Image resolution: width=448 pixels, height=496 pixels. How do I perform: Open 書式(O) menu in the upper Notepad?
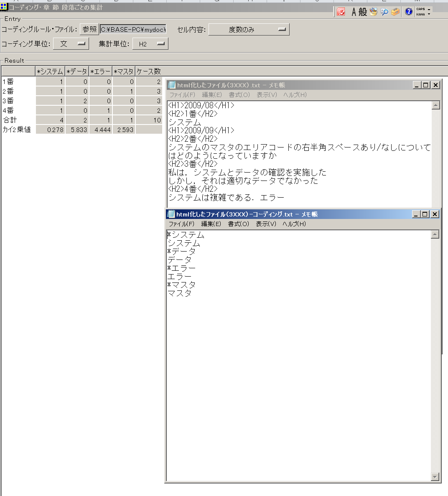(239, 94)
